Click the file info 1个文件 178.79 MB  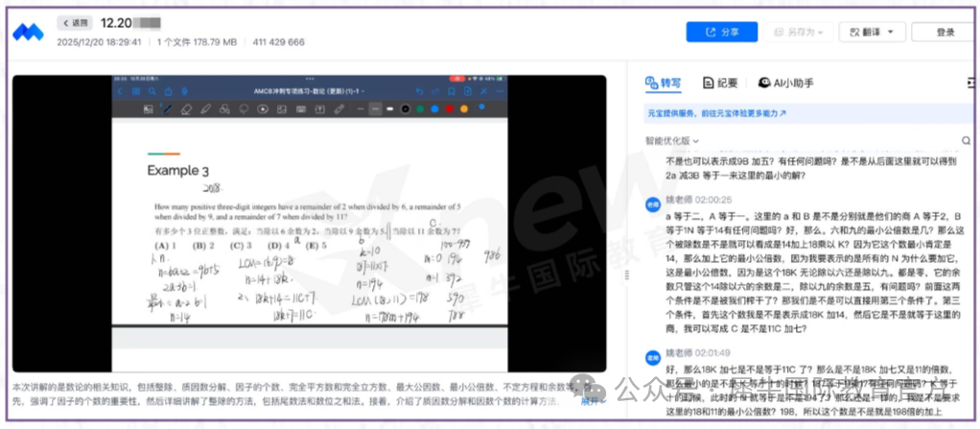[197, 42]
